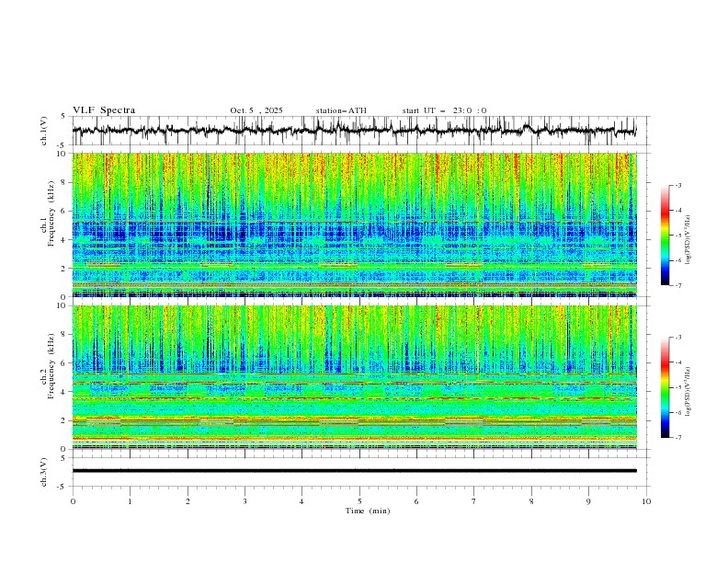Image resolution: width=728 pixels, height=563 pixels.
Task: Click the "-5" tick on ch.3(V) axis
Action: [x=63, y=487]
